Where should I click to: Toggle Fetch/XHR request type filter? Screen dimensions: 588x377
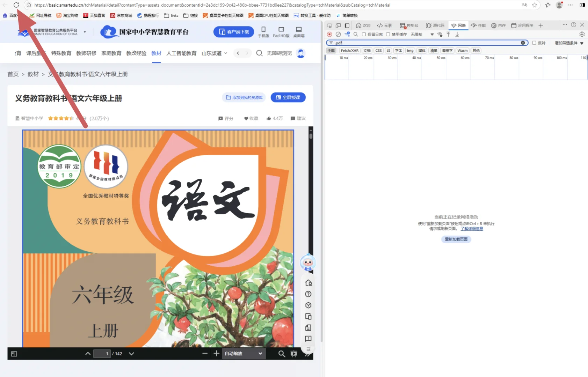(349, 51)
